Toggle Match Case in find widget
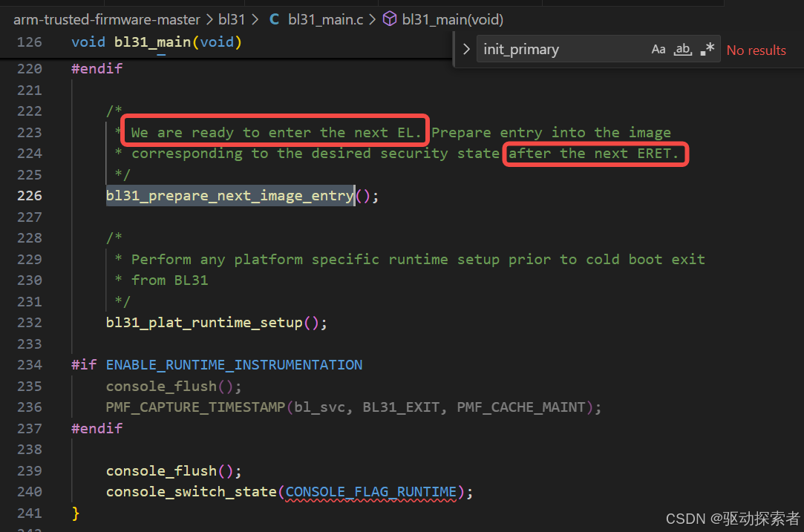Image resolution: width=804 pixels, height=532 pixels. pyautogui.click(x=658, y=49)
